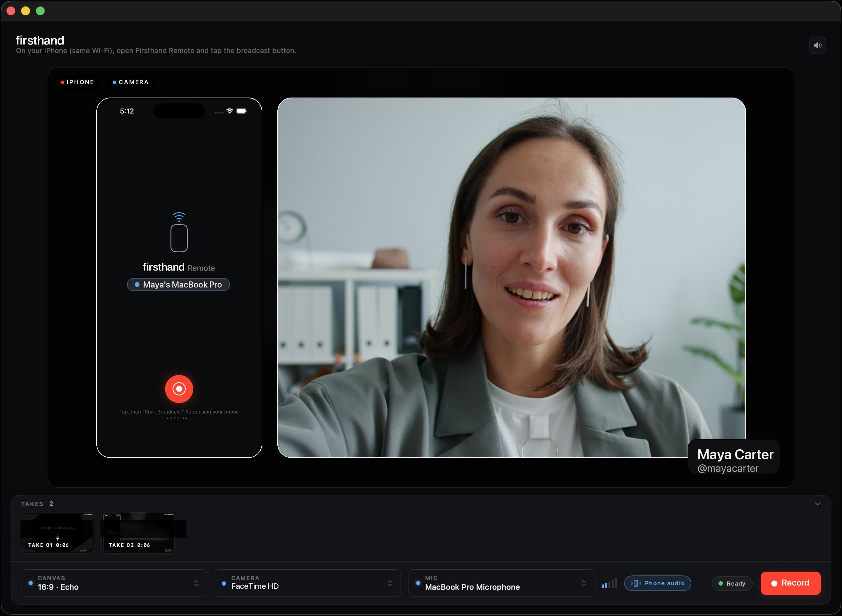Select the webcam video preview

(x=512, y=277)
